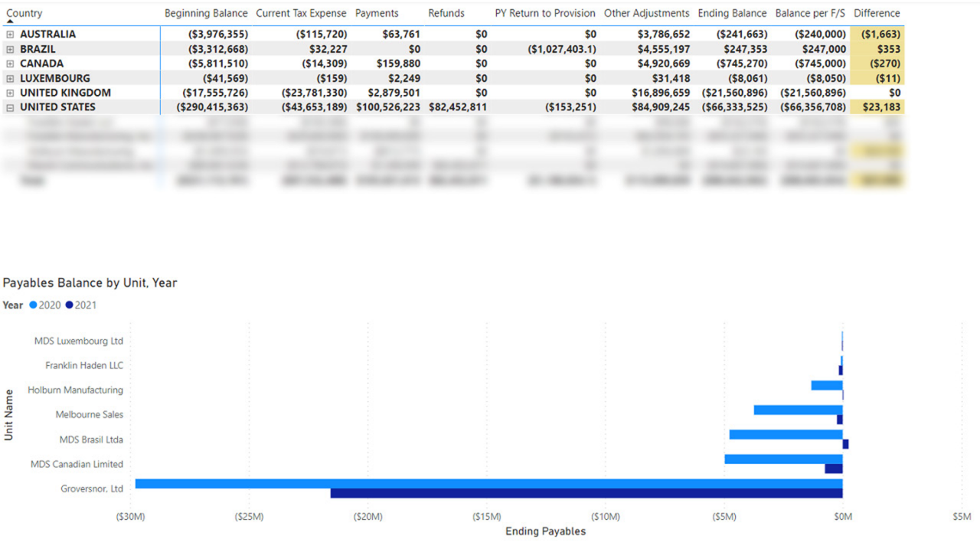Click the Holburn Manufacturing 2020 bar
Screen dimensions: 980x552
[827, 385]
